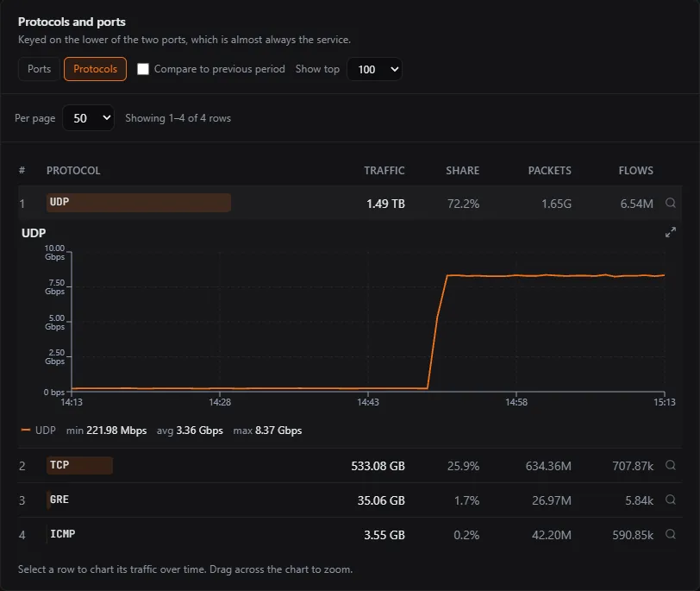Image resolution: width=700 pixels, height=591 pixels.
Task: Sort by the PROTOCOL column header
Action: [x=73, y=171]
